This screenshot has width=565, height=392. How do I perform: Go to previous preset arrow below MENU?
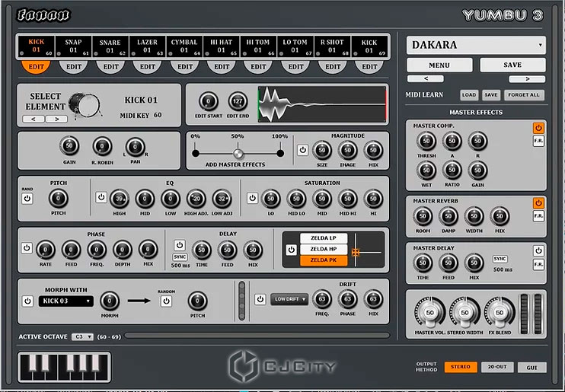coord(426,78)
